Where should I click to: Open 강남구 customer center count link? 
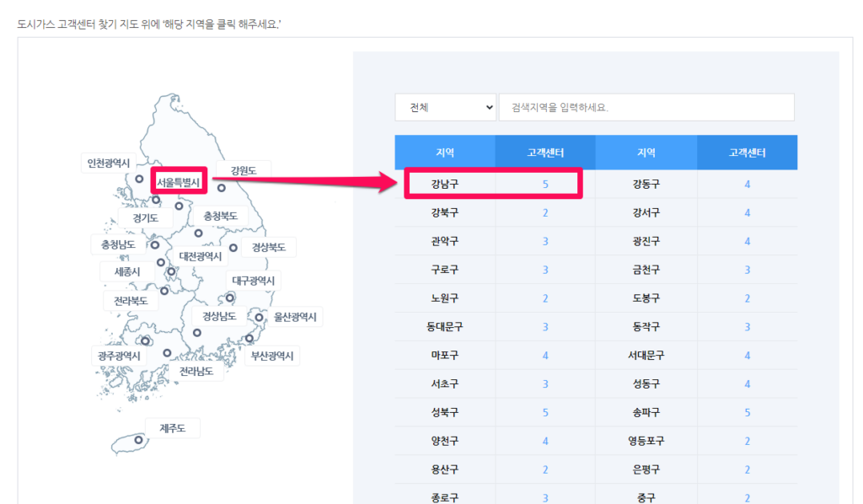point(545,183)
